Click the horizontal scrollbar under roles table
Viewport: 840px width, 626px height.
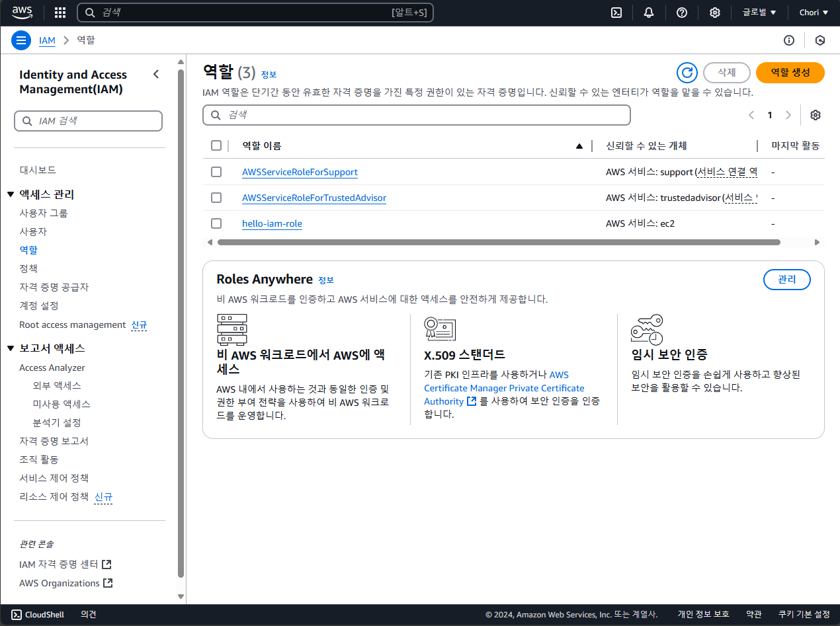coord(499,242)
